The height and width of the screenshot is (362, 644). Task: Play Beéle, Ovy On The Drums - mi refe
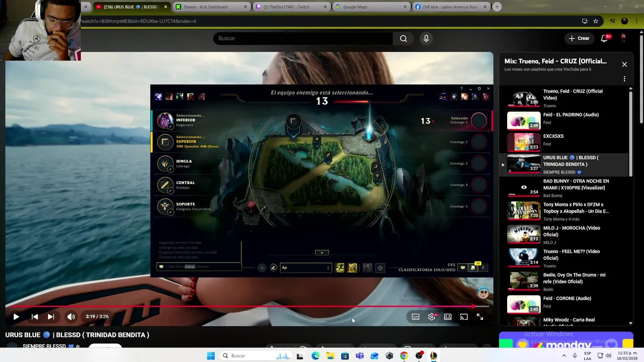(x=563, y=282)
